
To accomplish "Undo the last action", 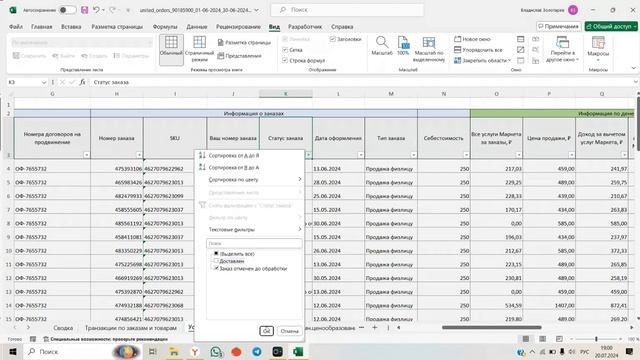I will pos(96,10).
